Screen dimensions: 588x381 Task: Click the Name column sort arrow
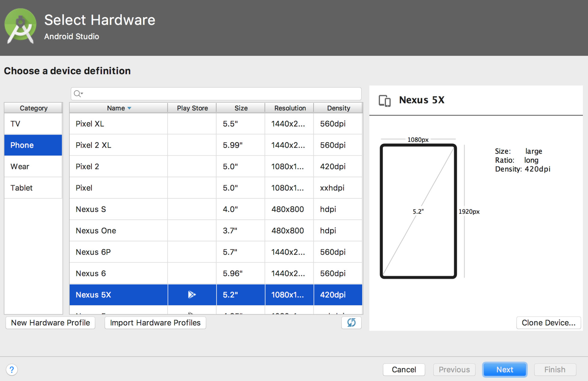click(x=129, y=108)
